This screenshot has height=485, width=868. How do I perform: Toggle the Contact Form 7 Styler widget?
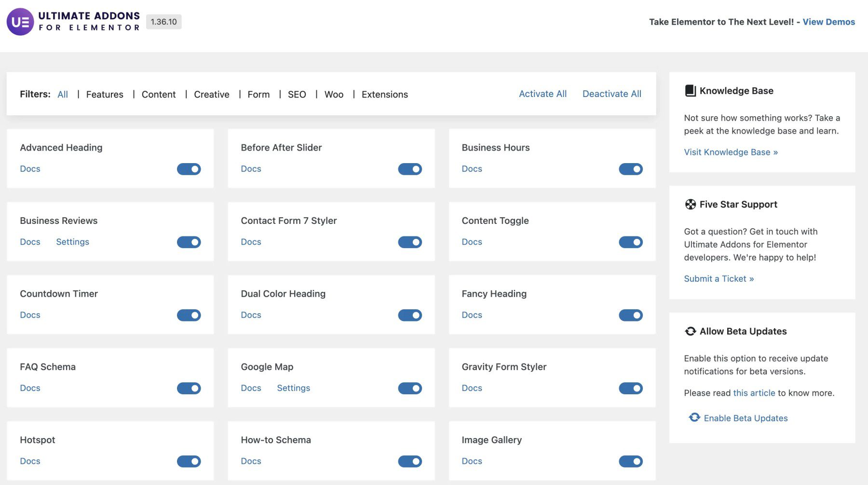pyautogui.click(x=409, y=242)
